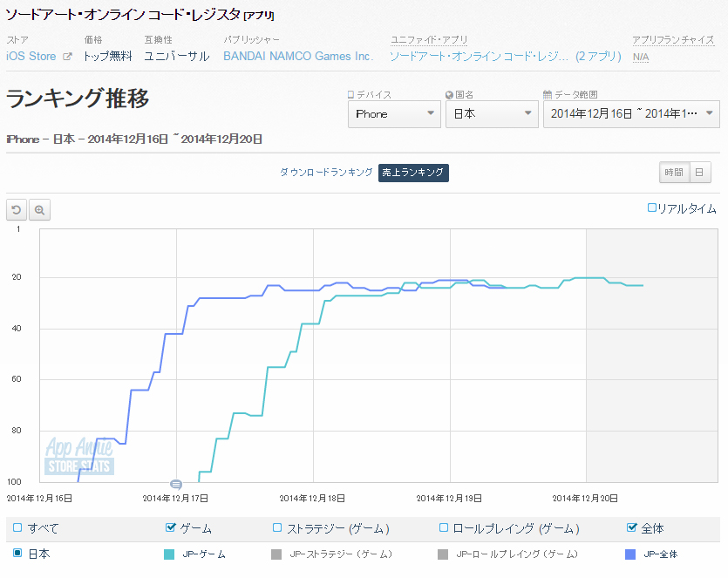Click the N/A app franchise link
This screenshot has width=728, height=578.
pyautogui.click(x=641, y=58)
